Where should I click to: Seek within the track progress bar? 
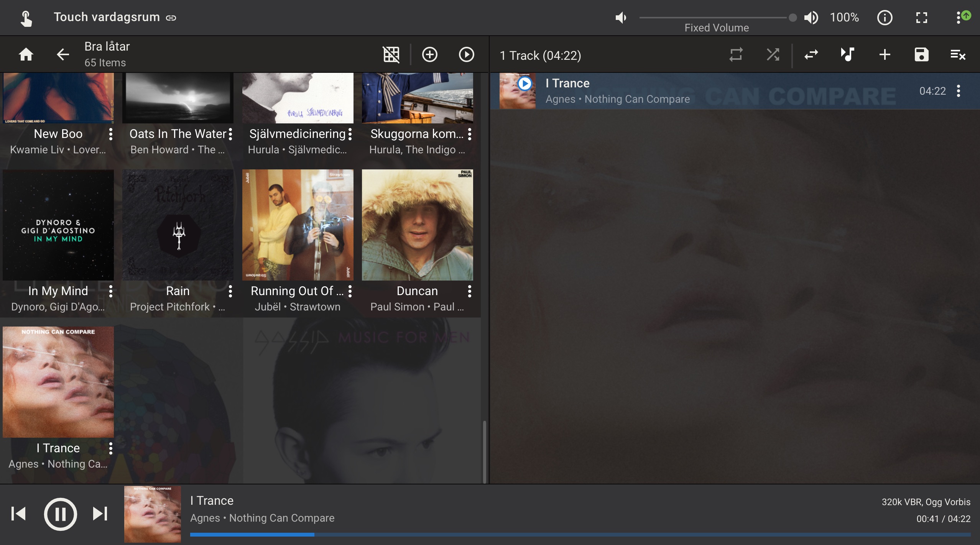tap(580, 534)
